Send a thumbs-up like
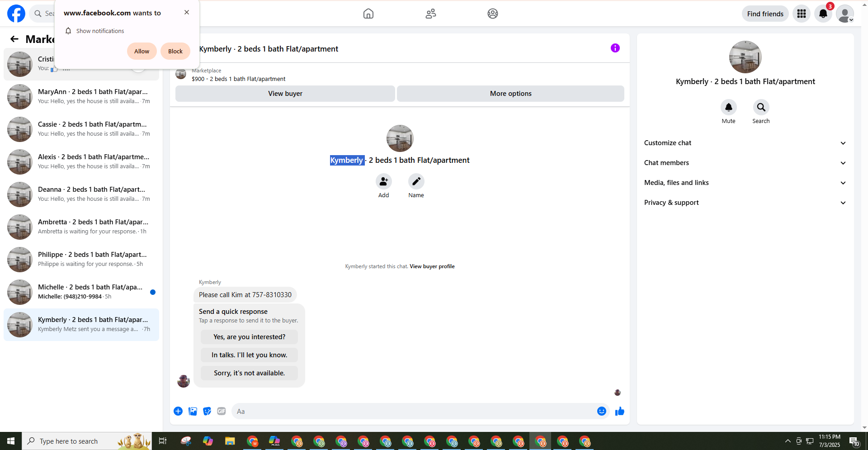 coord(620,411)
